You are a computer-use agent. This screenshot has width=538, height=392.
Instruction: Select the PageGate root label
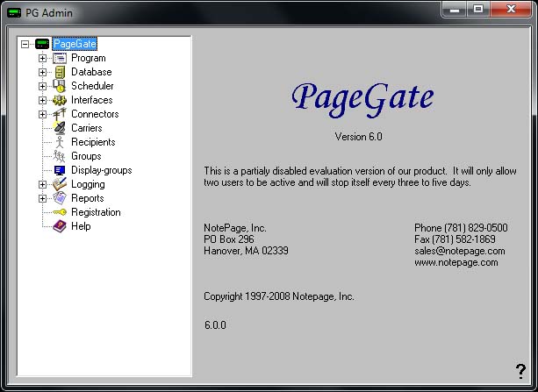point(75,44)
